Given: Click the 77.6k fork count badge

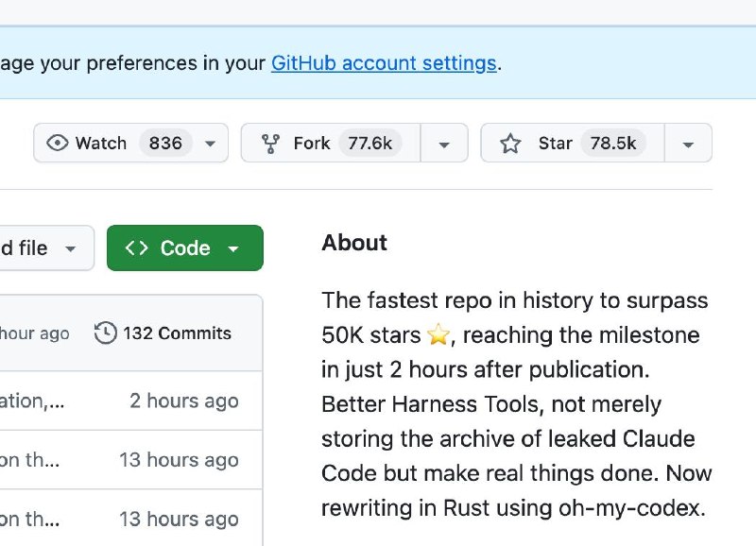Looking at the screenshot, I should point(369,144).
